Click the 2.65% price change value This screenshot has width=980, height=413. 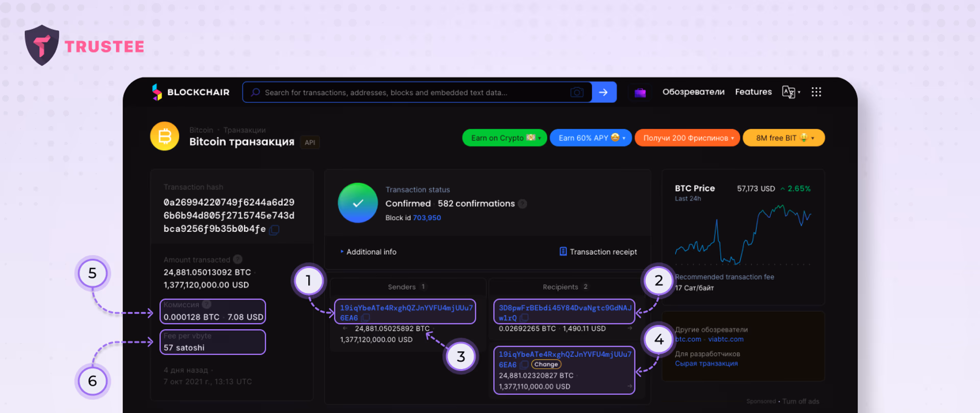click(x=799, y=189)
